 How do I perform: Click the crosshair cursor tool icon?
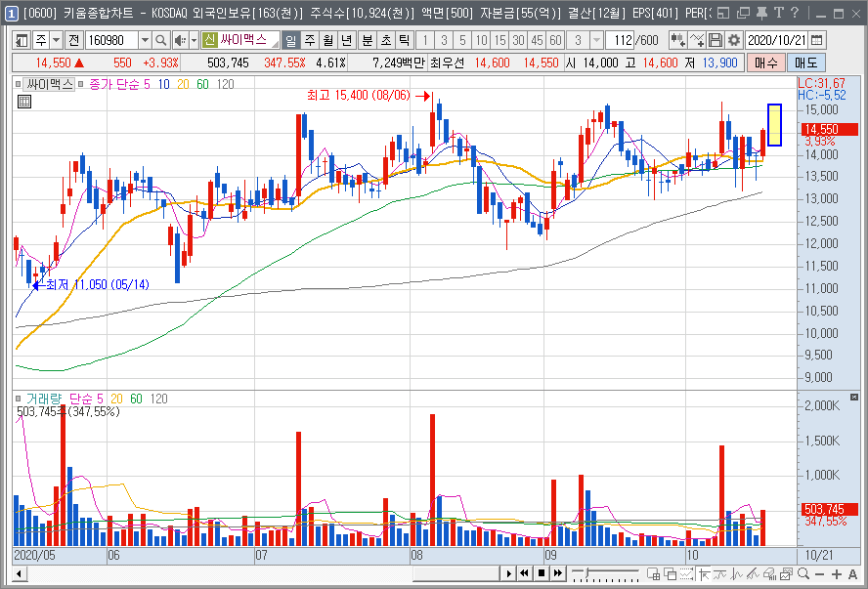pos(704,574)
